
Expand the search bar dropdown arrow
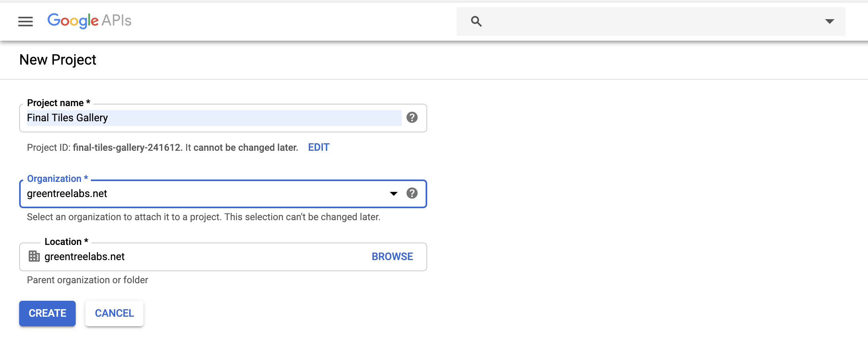(x=829, y=22)
